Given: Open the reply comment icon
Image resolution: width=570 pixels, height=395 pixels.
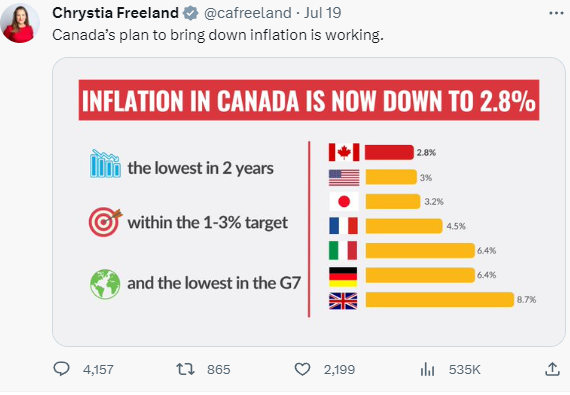Looking at the screenshot, I should click(x=61, y=369).
